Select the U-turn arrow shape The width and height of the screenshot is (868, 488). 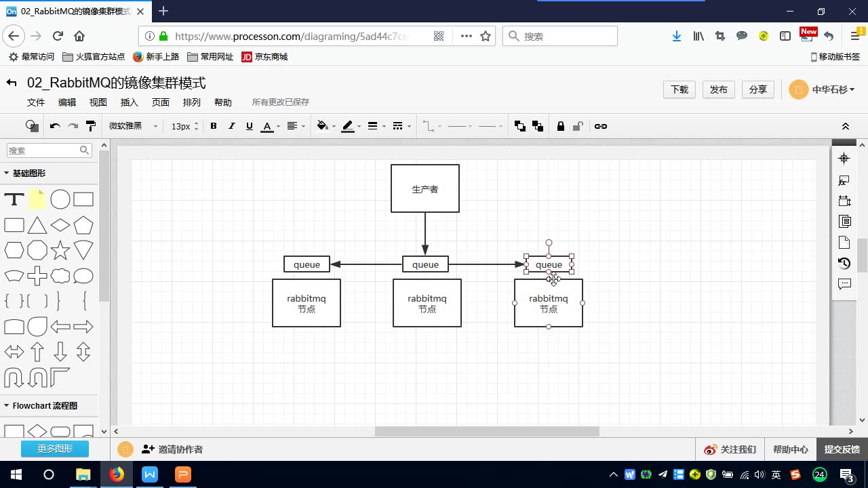pos(14,378)
